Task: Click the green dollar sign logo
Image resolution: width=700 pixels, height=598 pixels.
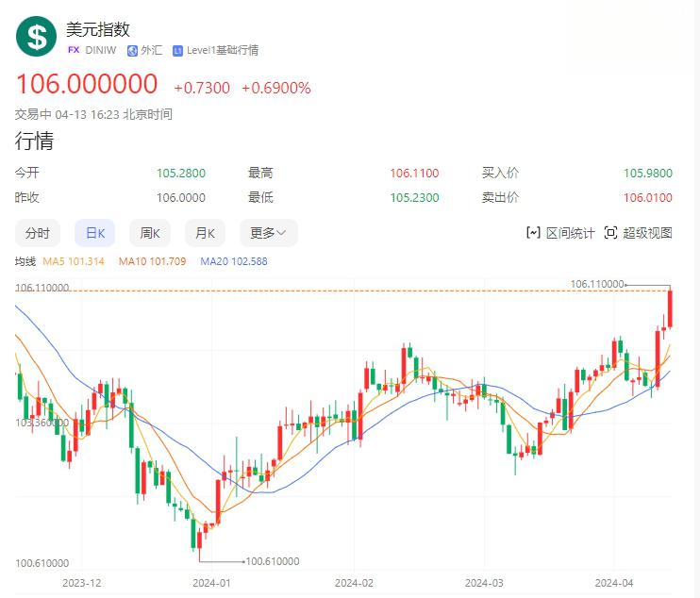Action: [36, 36]
